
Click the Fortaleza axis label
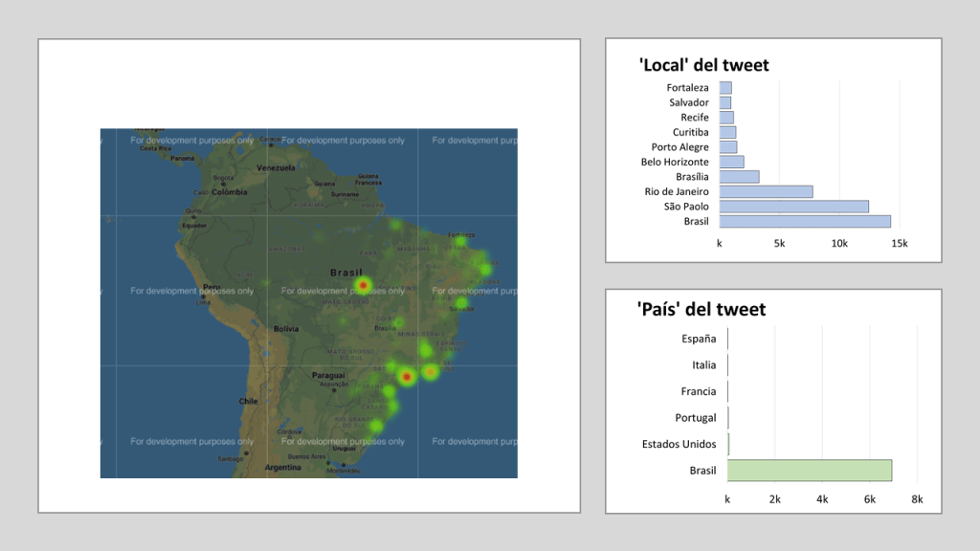click(x=688, y=88)
